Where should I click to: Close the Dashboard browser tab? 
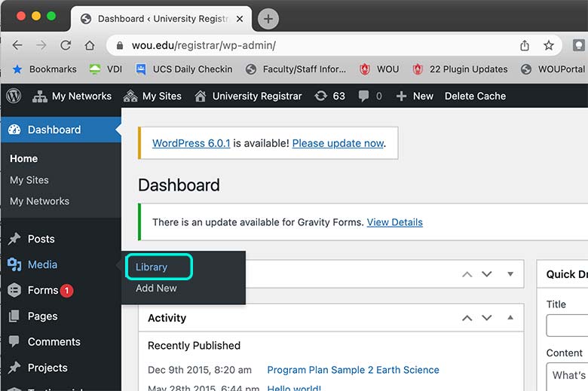tap(240, 19)
